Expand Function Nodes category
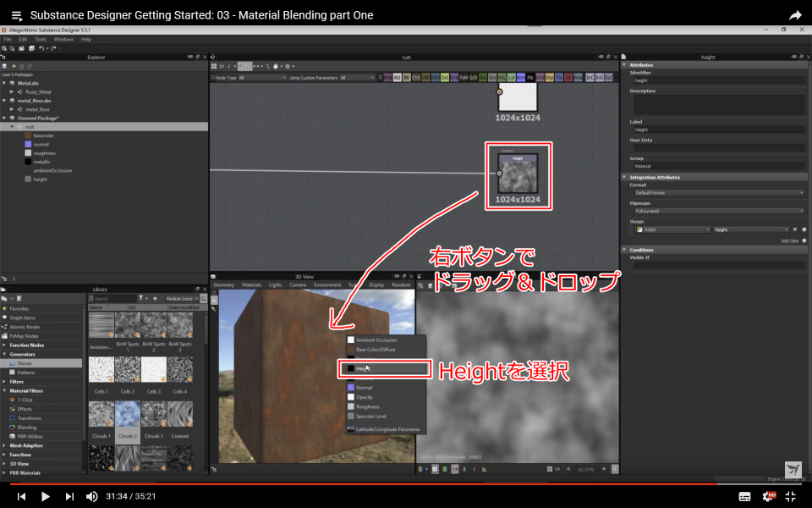The height and width of the screenshot is (508, 812). pyautogui.click(x=4, y=345)
